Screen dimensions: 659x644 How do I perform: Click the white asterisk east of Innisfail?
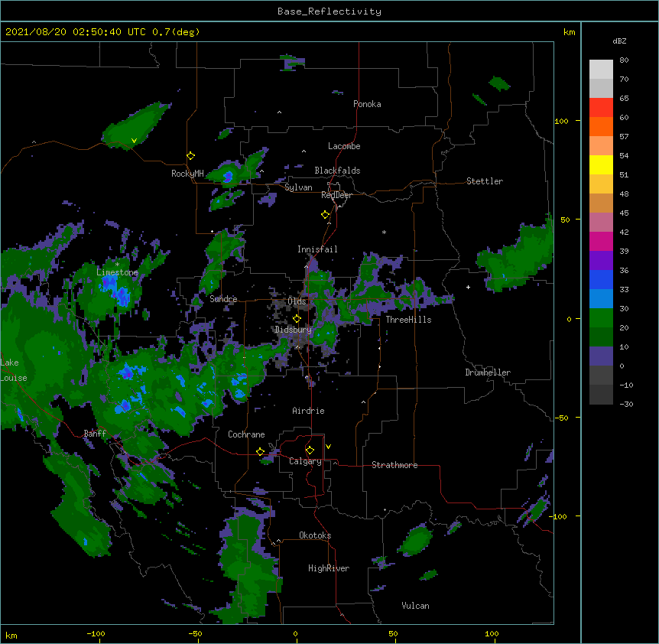tap(384, 232)
